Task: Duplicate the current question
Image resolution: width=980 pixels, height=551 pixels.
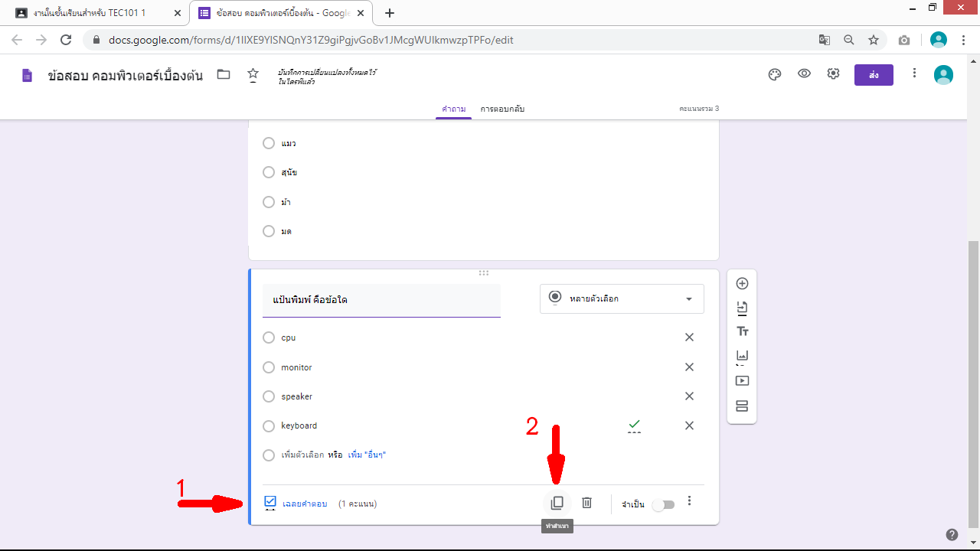Action: [557, 503]
